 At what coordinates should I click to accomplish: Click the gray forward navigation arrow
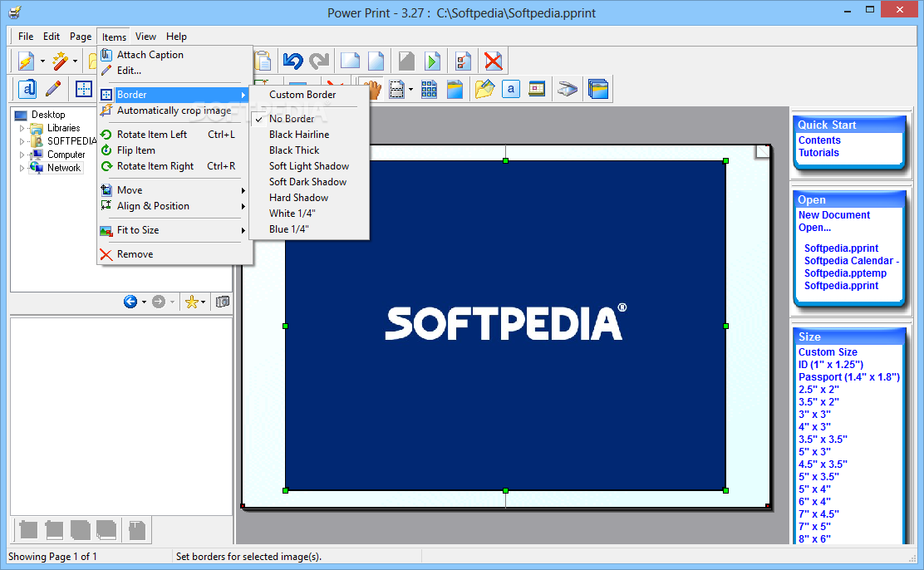(159, 302)
